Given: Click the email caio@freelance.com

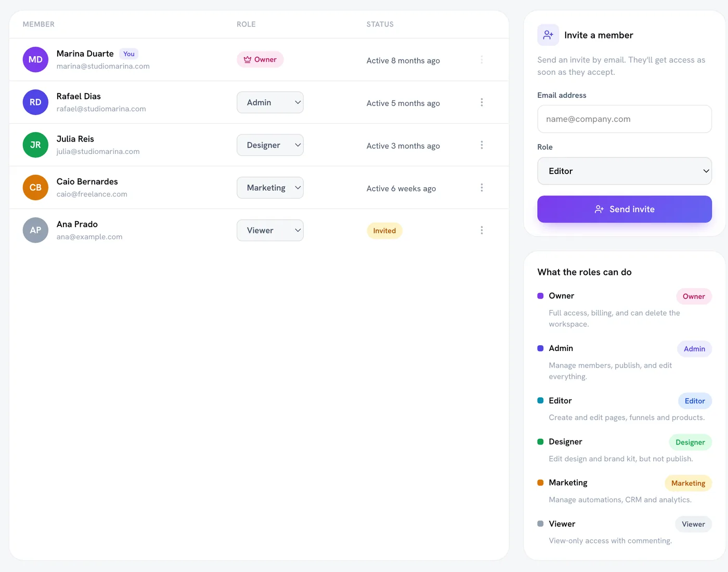Looking at the screenshot, I should click(92, 194).
